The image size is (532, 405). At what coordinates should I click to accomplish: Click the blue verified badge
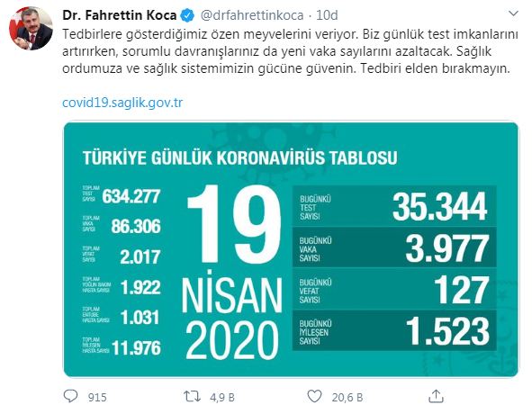(x=188, y=15)
